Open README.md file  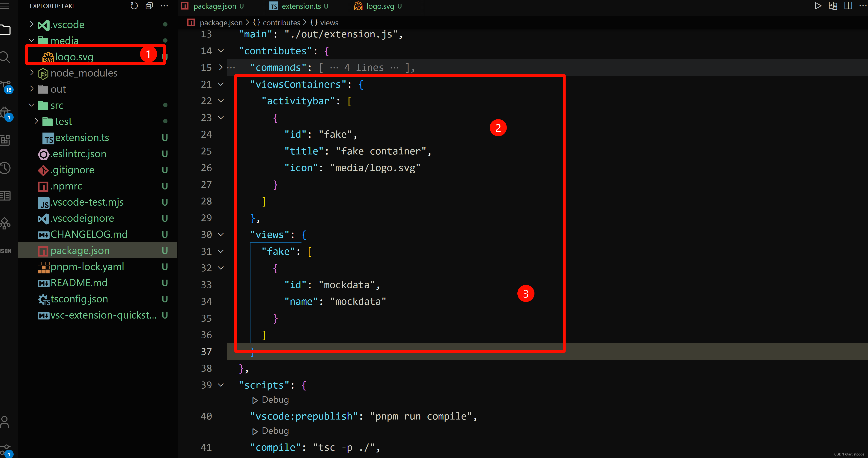point(98,283)
